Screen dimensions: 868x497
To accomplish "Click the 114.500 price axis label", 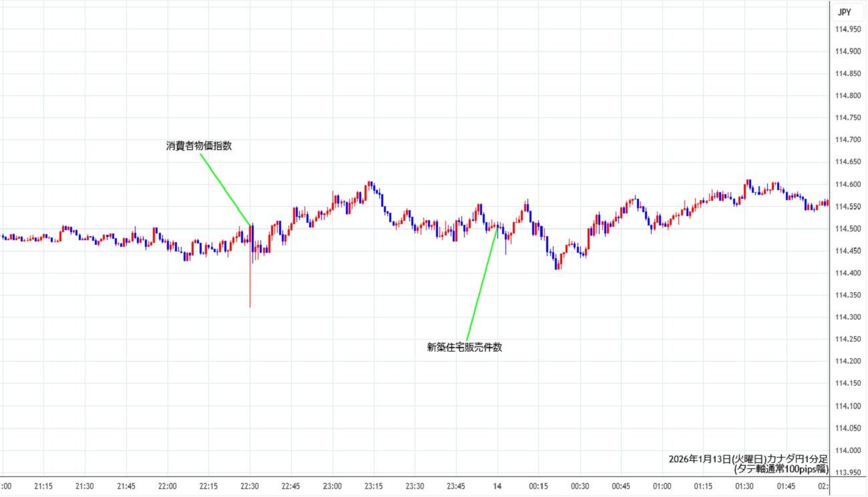I will 848,229.
